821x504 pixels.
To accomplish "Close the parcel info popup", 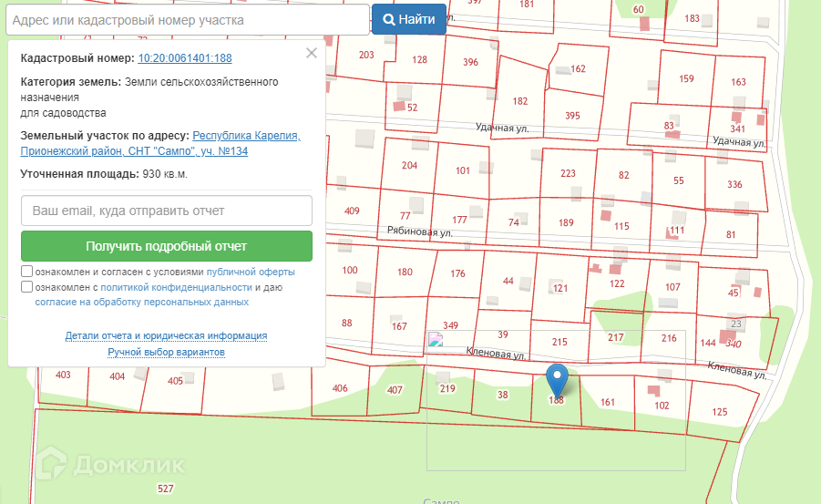I will tap(312, 53).
